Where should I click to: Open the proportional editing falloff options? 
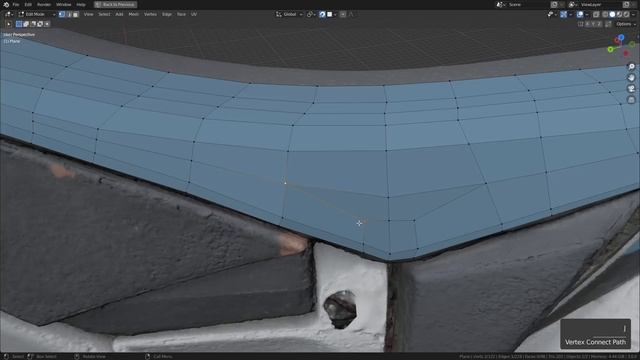coord(351,14)
